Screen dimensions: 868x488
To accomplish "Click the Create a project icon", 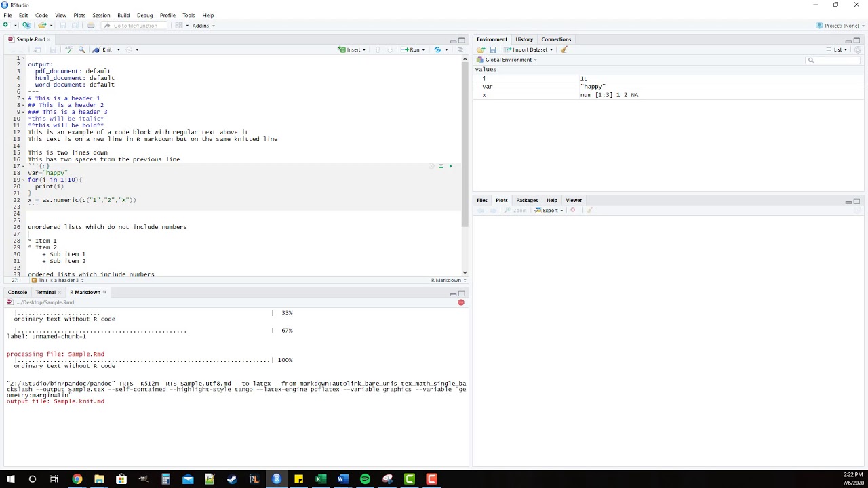I will [x=26, y=26].
